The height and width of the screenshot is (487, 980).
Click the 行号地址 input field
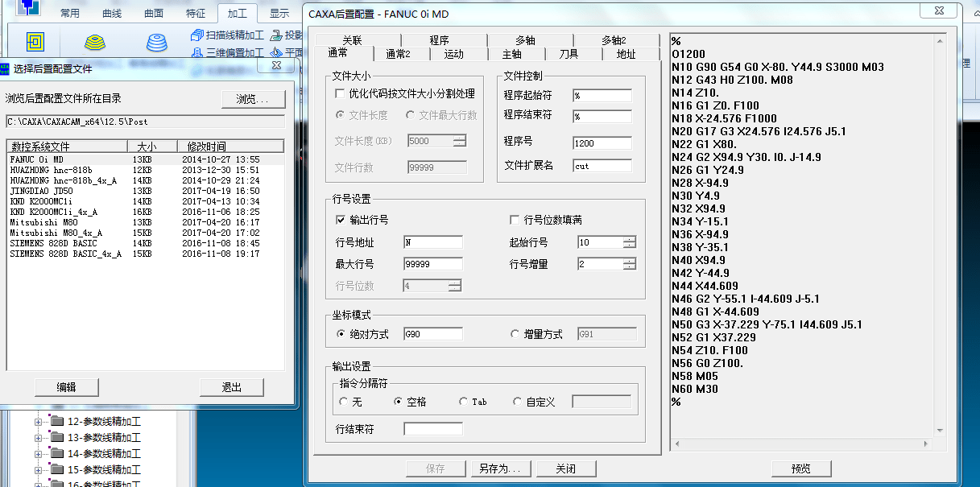coord(433,242)
